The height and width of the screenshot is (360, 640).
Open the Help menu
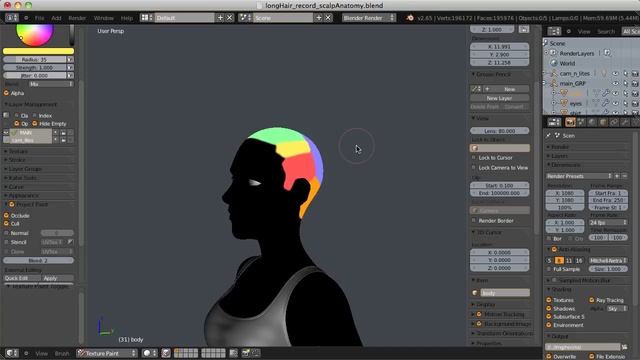coord(127,18)
